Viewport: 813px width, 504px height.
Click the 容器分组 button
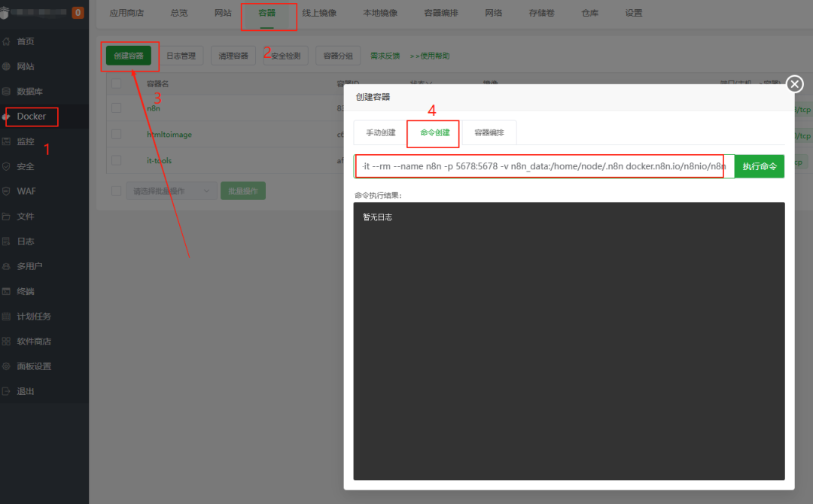click(338, 56)
